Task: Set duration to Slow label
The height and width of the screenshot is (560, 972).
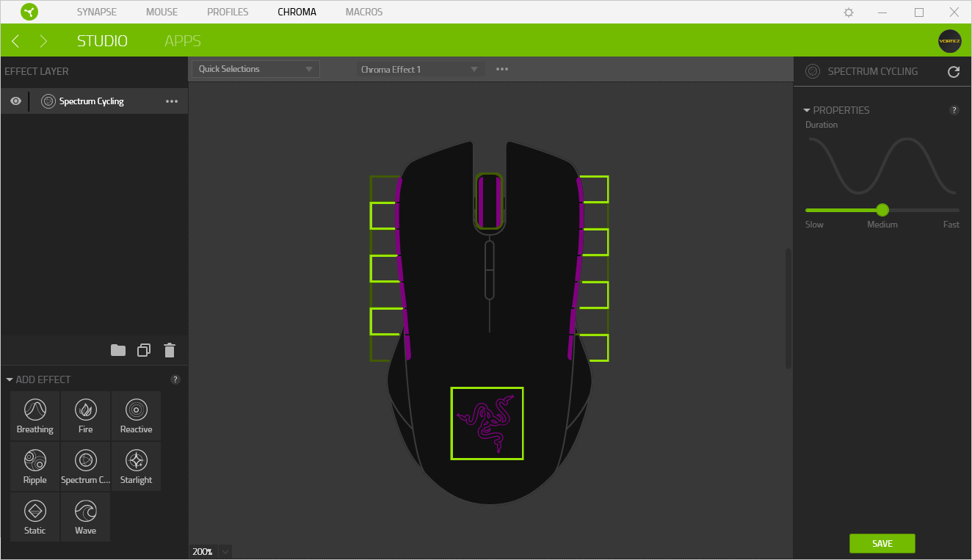Action: tap(814, 225)
